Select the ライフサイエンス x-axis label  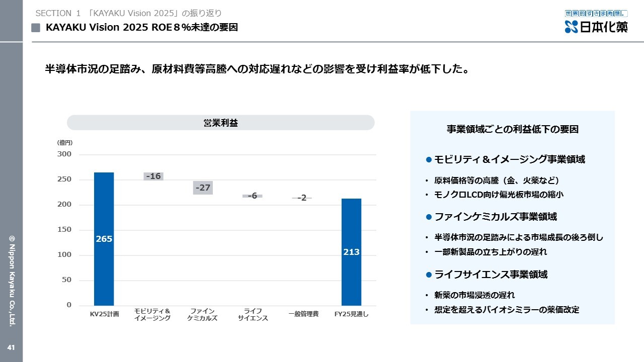pos(253,315)
